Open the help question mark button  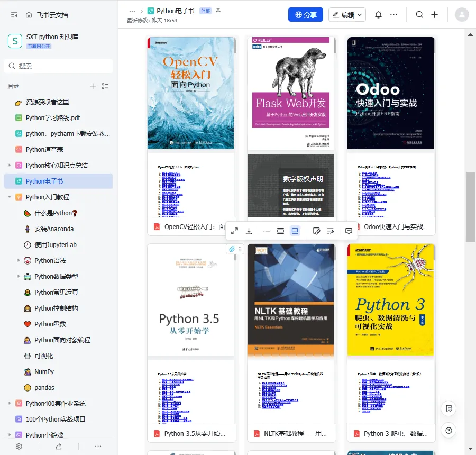[448, 430]
